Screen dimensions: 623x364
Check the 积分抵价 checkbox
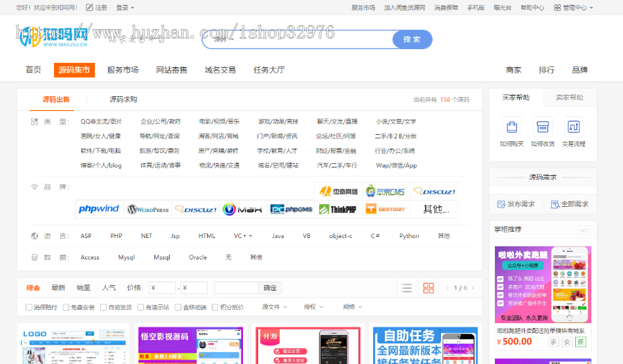point(215,307)
